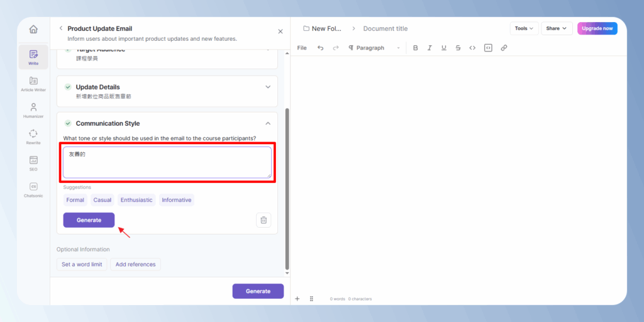The height and width of the screenshot is (322, 644).
Task: Click the plus icon at editor bottom
Action: point(297,299)
